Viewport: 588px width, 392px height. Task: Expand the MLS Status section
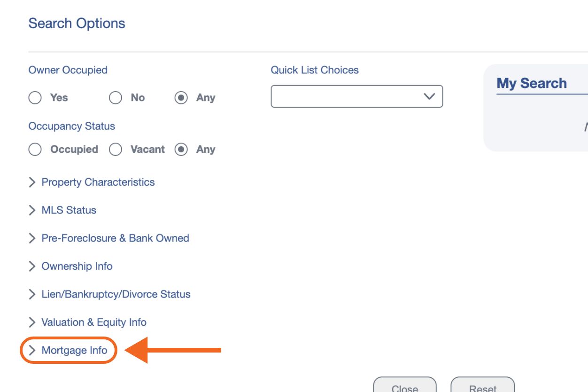(x=69, y=210)
